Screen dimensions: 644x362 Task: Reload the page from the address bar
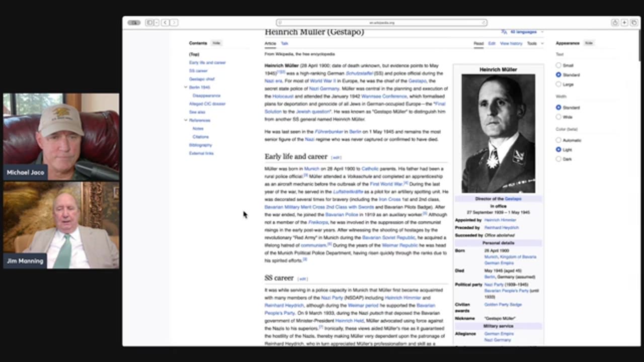click(x=484, y=23)
